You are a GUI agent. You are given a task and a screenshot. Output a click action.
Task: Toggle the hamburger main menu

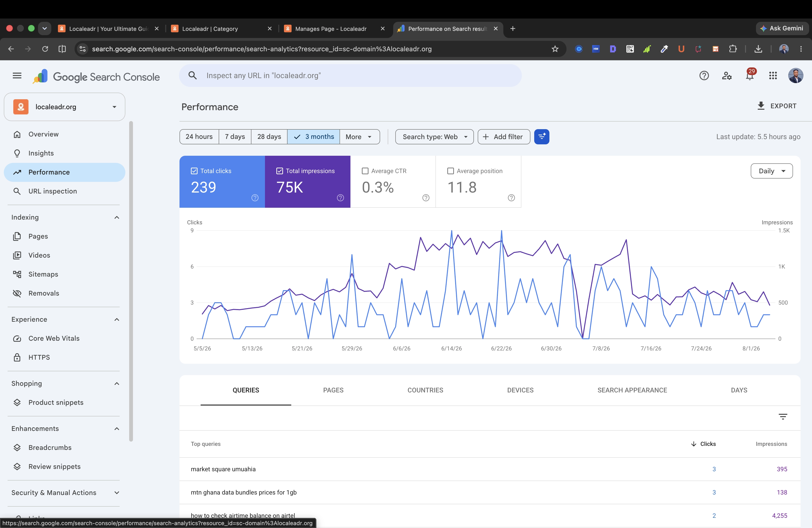click(x=17, y=76)
